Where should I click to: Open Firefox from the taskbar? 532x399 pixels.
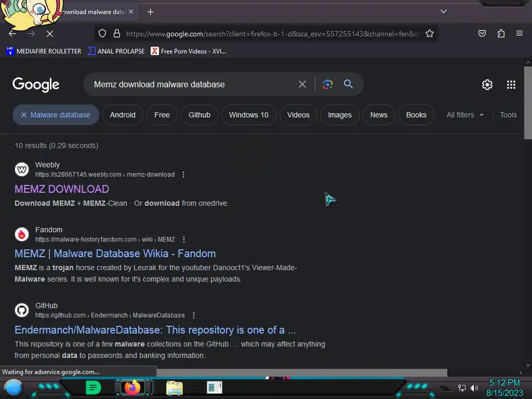(x=132, y=388)
